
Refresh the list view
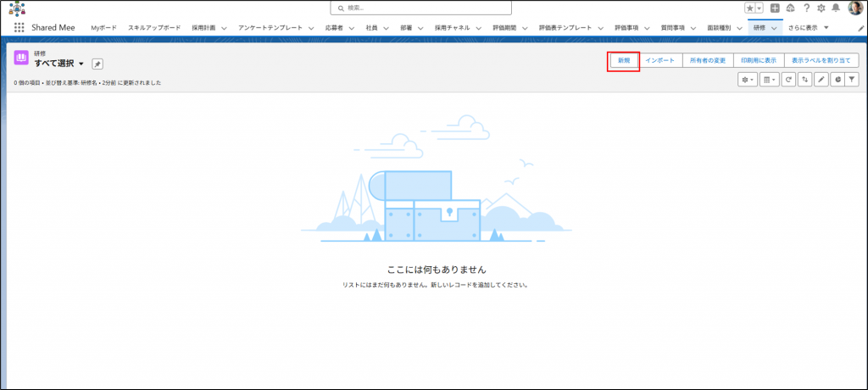coord(788,79)
